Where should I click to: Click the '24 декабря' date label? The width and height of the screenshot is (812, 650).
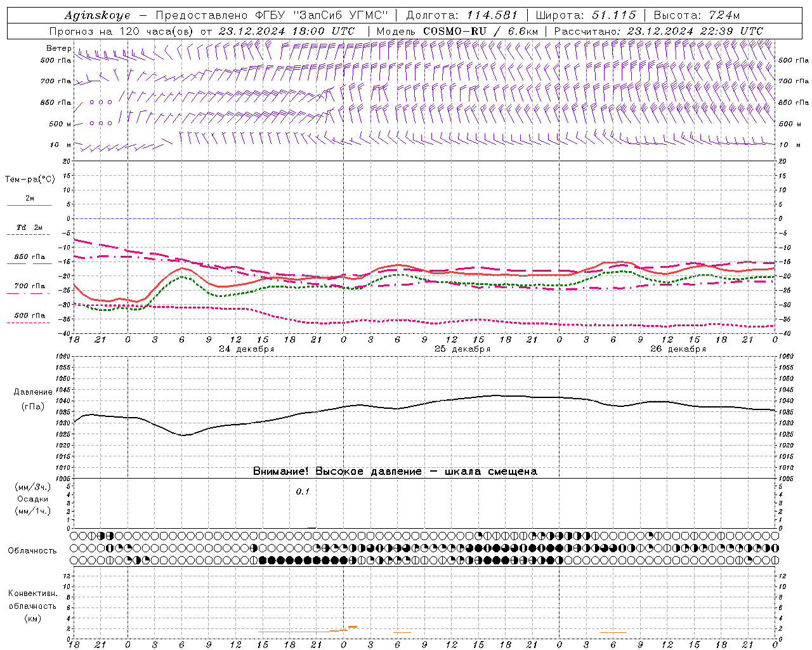click(247, 349)
